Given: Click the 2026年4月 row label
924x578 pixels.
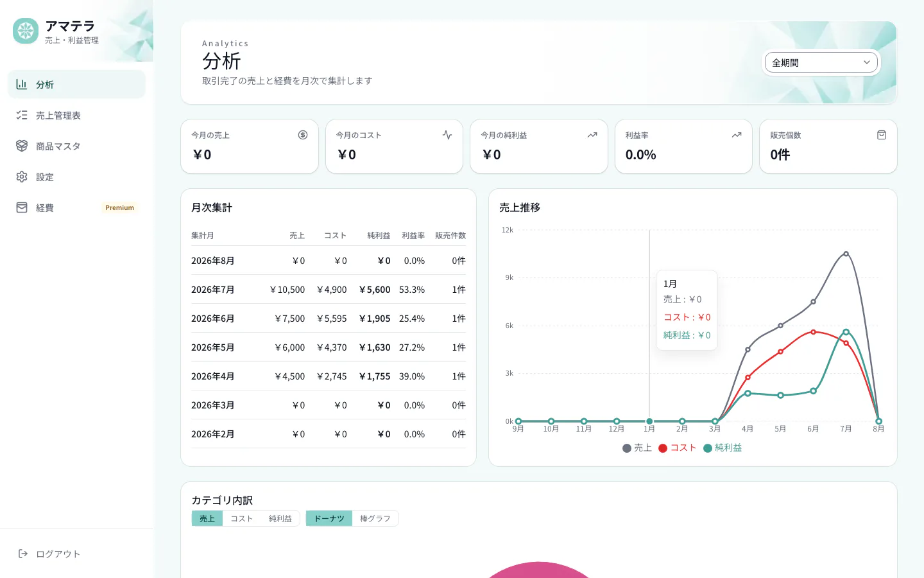Looking at the screenshot, I should point(213,376).
